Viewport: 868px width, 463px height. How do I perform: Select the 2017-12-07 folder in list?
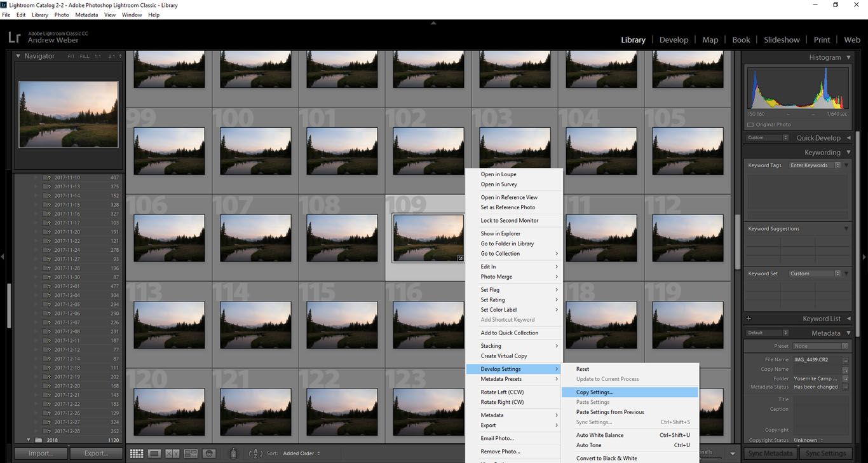(x=67, y=322)
